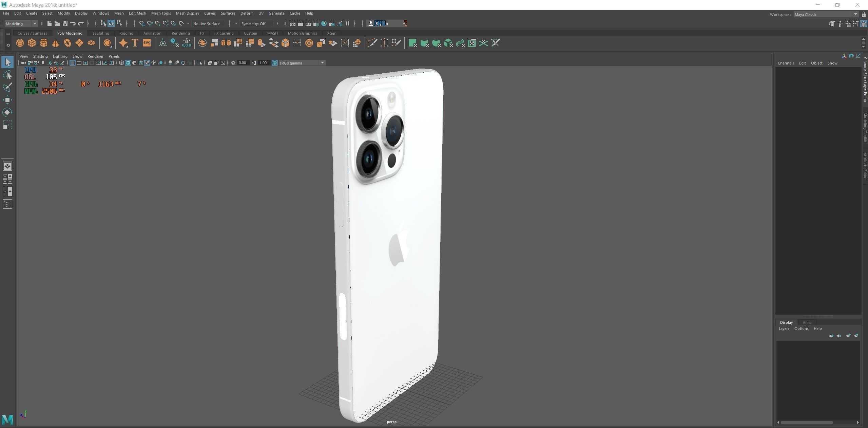This screenshot has width=868, height=428.
Task: Click the Save scene icon
Action: click(x=65, y=23)
